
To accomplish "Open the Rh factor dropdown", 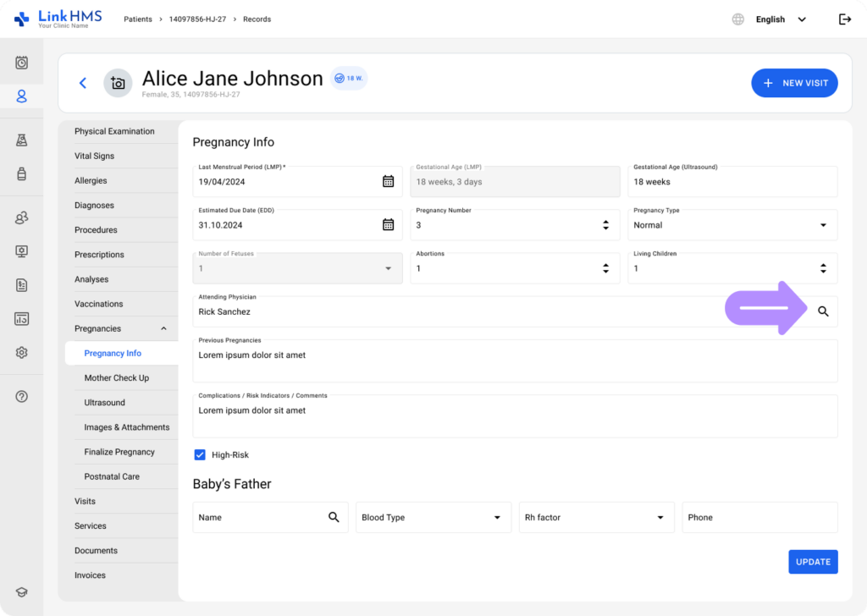I will click(660, 518).
